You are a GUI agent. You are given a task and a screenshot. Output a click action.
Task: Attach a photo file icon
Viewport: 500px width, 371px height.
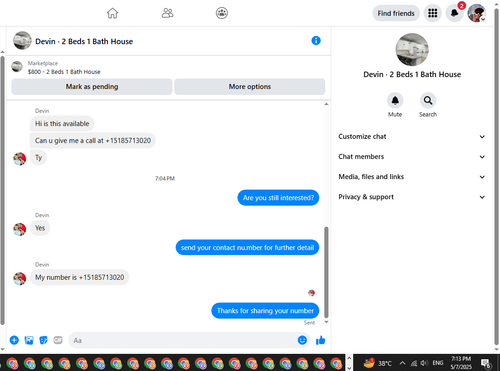[x=29, y=340]
